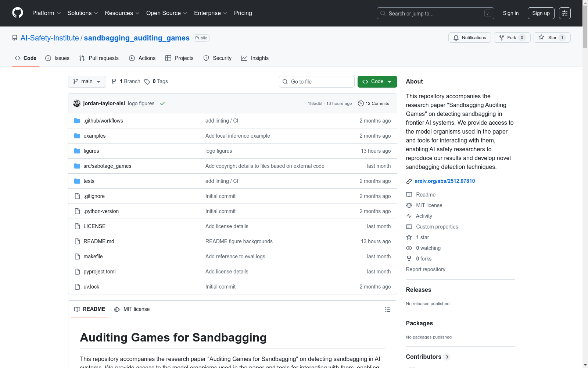The height and width of the screenshot is (368, 588).
Task: Open the README.md file
Action: point(99,241)
